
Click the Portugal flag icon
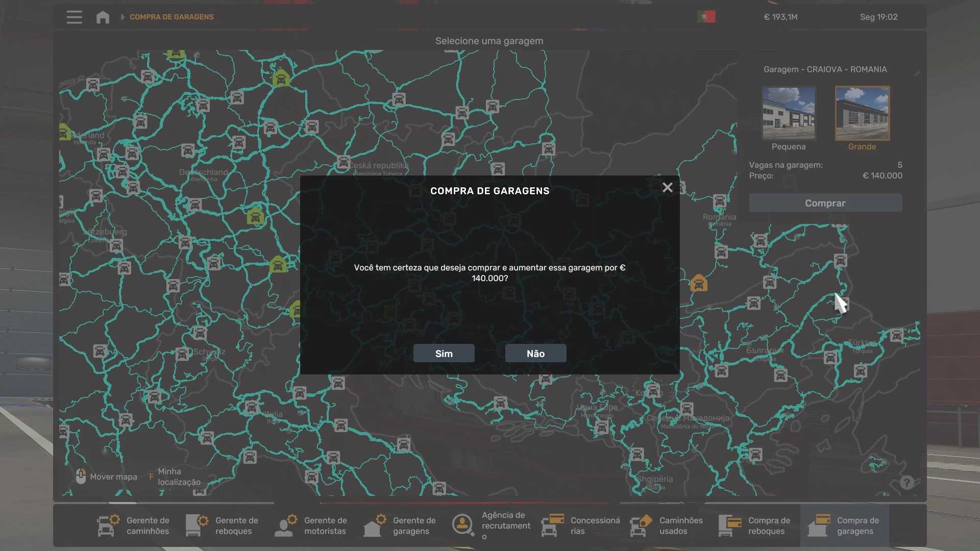click(706, 17)
